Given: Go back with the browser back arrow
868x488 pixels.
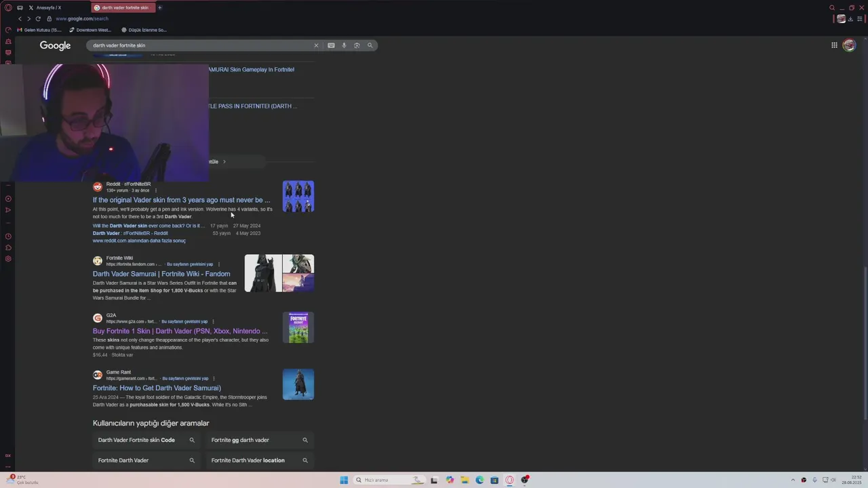Looking at the screenshot, I should click(x=20, y=19).
